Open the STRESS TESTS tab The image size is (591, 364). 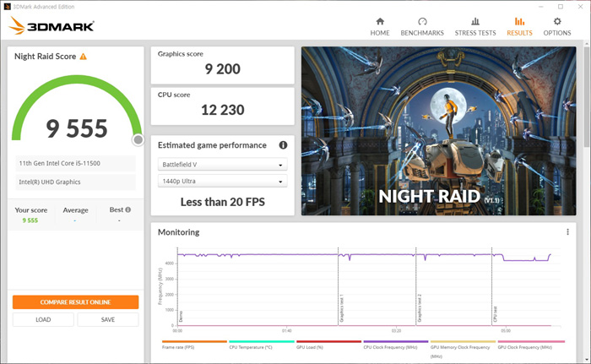475,27
